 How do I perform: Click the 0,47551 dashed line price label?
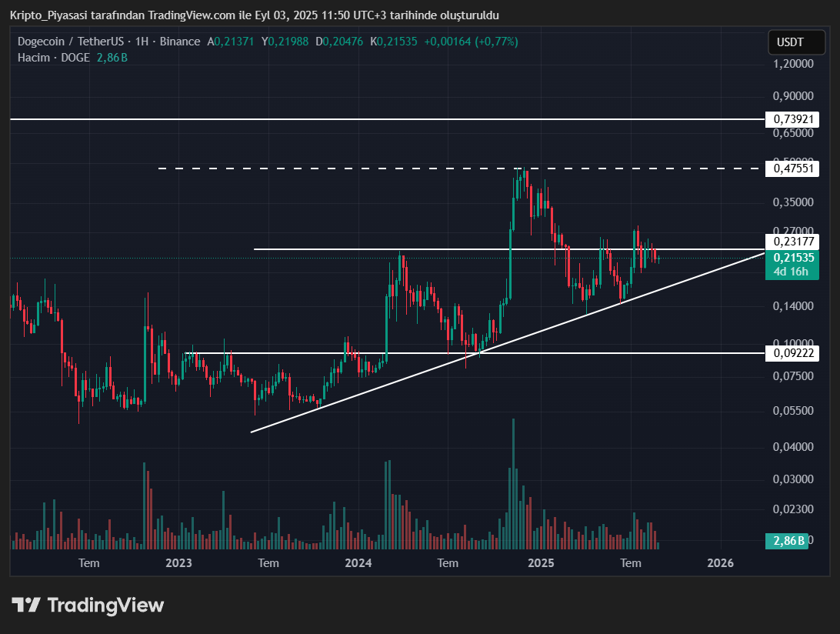point(792,169)
